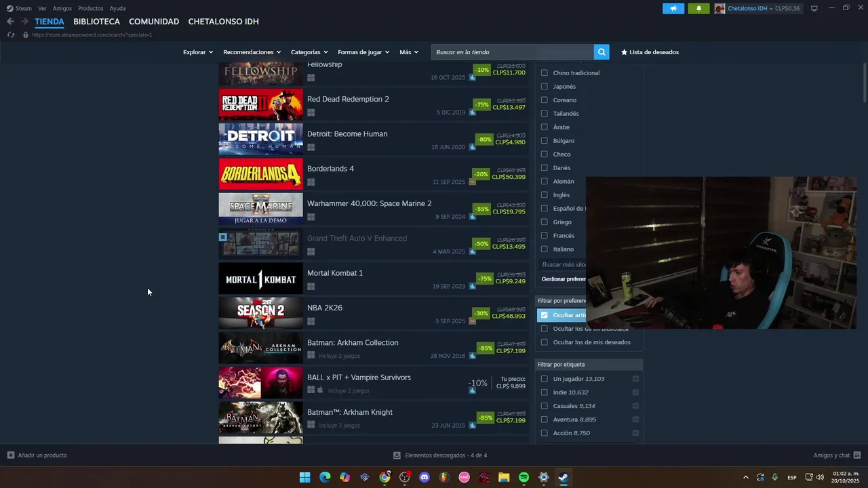Check the Italiano language filter
Screen dimensions: 868x488
(x=544, y=249)
